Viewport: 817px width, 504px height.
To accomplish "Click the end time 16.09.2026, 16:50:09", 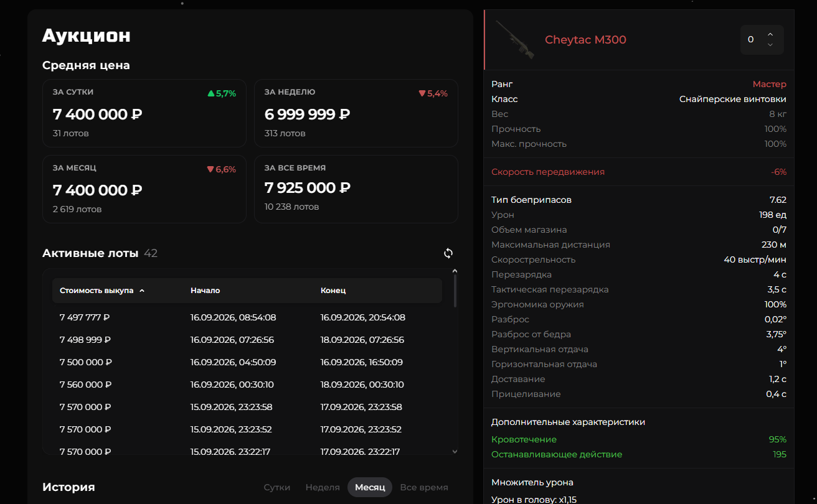I will [x=362, y=362].
